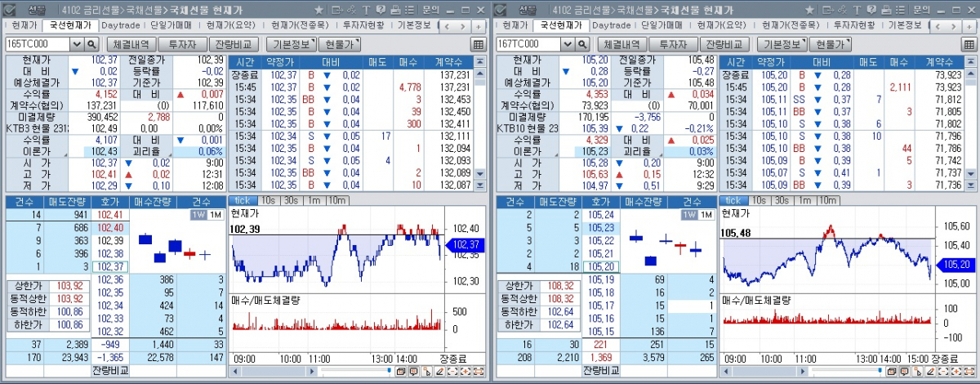Click search magnifier next to 165TC000
The image size is (980, 384).
click(x=91, y=44)
